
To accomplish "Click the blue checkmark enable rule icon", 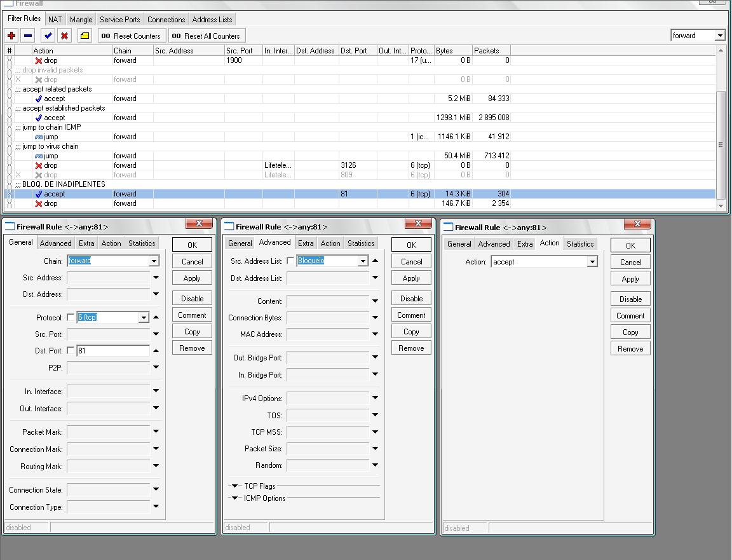I will tap(48, 36).
